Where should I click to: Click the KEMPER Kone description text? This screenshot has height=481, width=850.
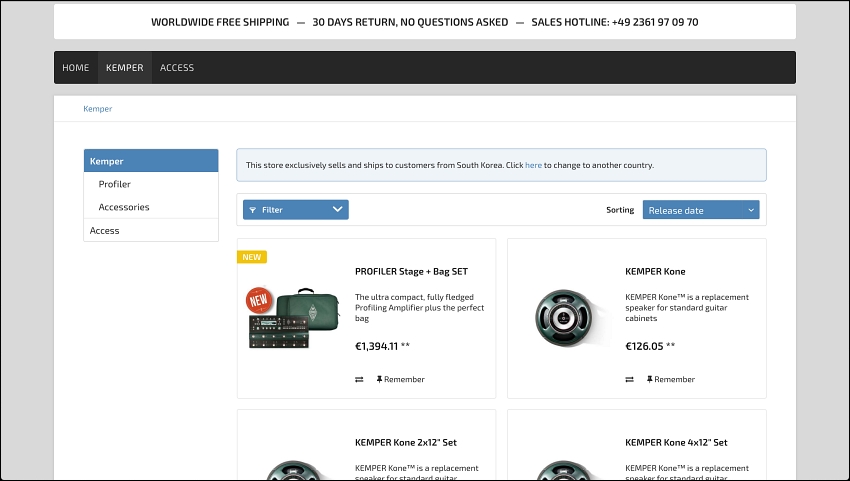pyautogui.click(x=687, y=307)
